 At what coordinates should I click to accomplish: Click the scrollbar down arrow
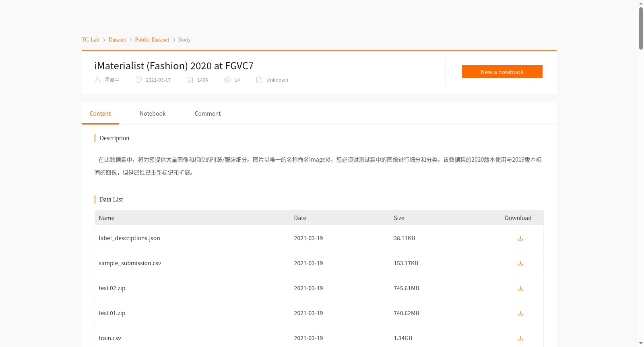[x=641, y=343]
